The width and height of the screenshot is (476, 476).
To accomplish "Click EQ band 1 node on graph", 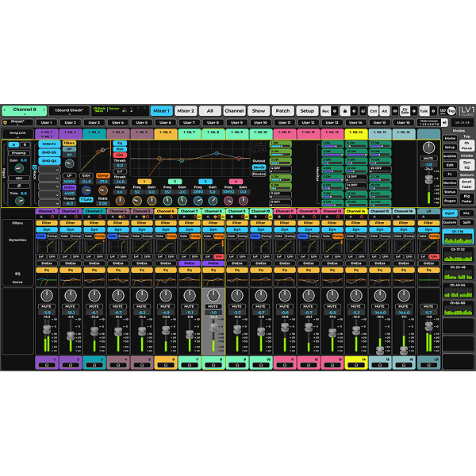I will pyautogui.click(x=159, y=159).
